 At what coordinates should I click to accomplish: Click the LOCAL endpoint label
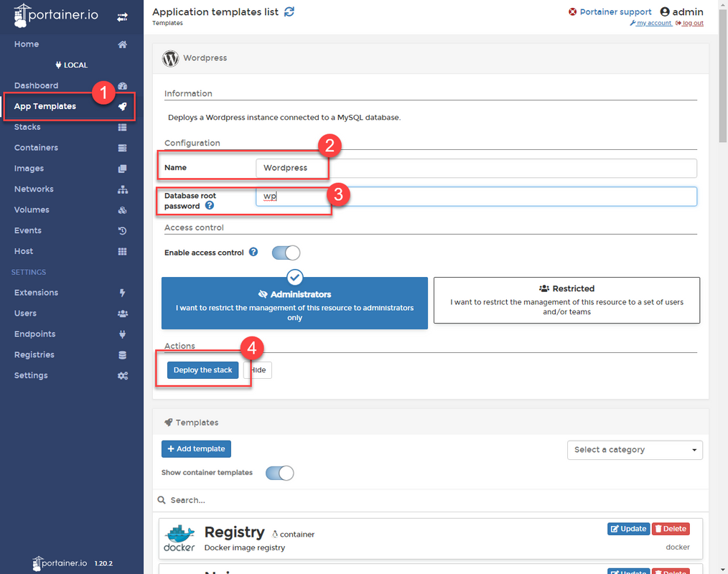pyautogui.click(x=72, y=65)
